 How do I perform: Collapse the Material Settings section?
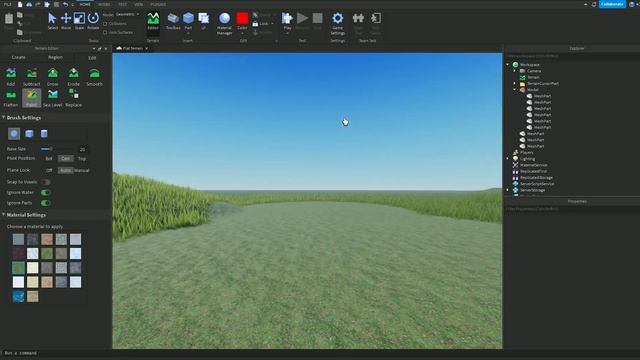click(4, 215)
